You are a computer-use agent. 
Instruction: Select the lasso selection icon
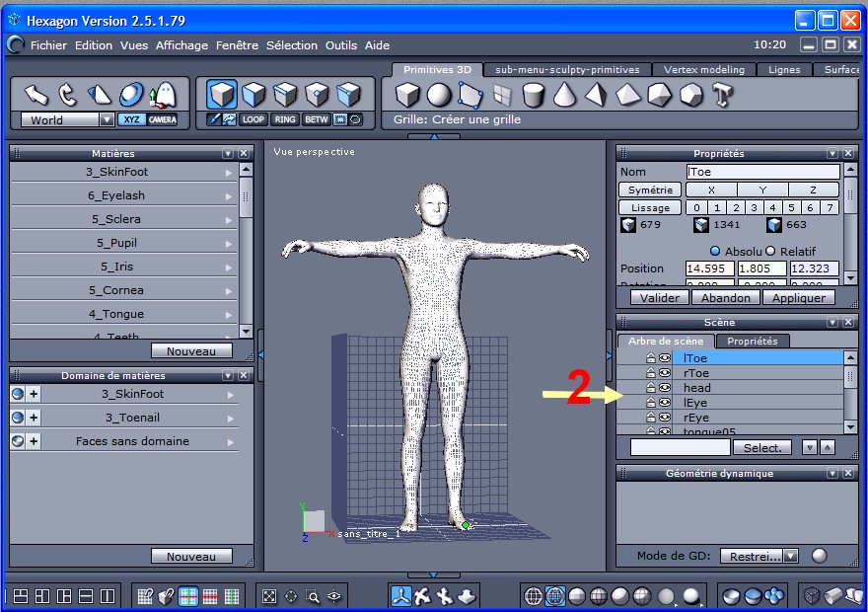click(355, 119)
